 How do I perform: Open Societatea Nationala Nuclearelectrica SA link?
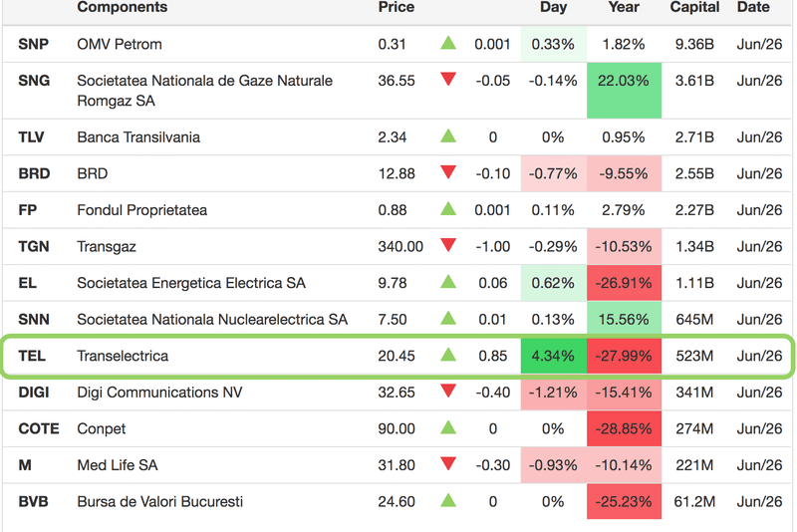tap(212, 320)
